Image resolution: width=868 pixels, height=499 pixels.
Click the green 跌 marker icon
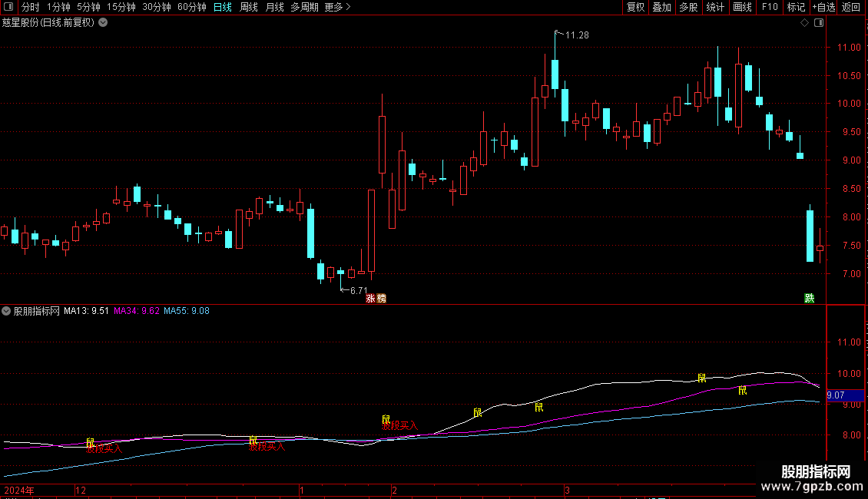coord(810,299)
